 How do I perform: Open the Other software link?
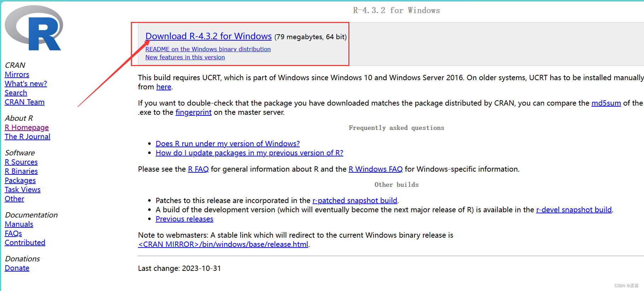point(14,199)
